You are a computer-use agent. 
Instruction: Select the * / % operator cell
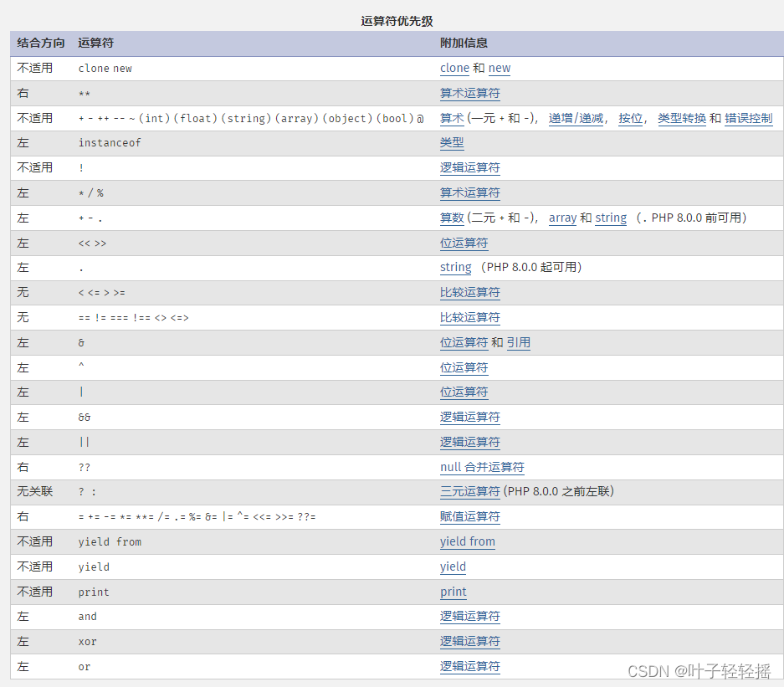point(91,193)
